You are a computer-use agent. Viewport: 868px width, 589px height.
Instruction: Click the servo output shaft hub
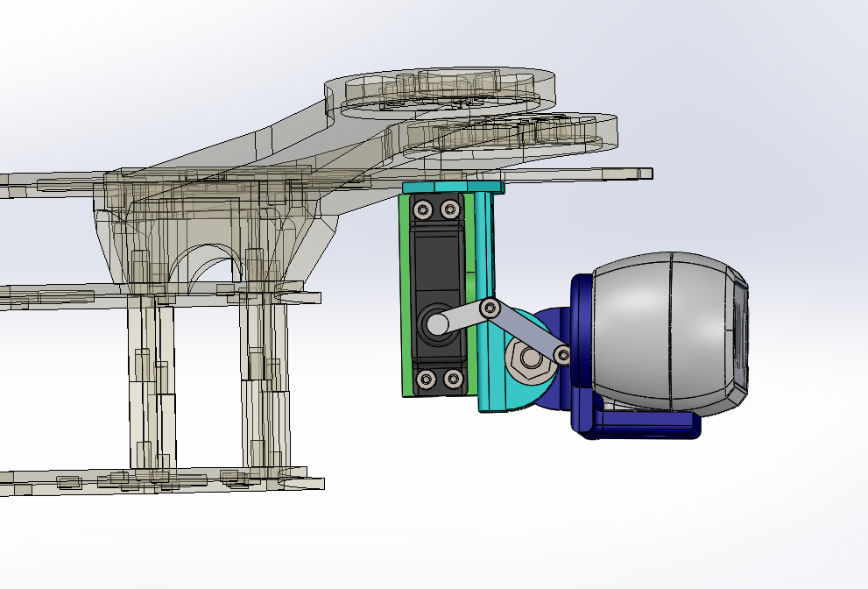pyautogui.click(x=435, y=324)
